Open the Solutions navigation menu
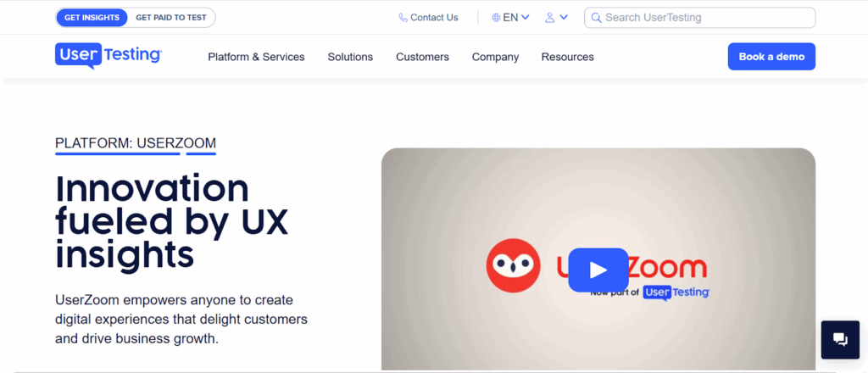This screenshot has width=868, height=373. 350,57
